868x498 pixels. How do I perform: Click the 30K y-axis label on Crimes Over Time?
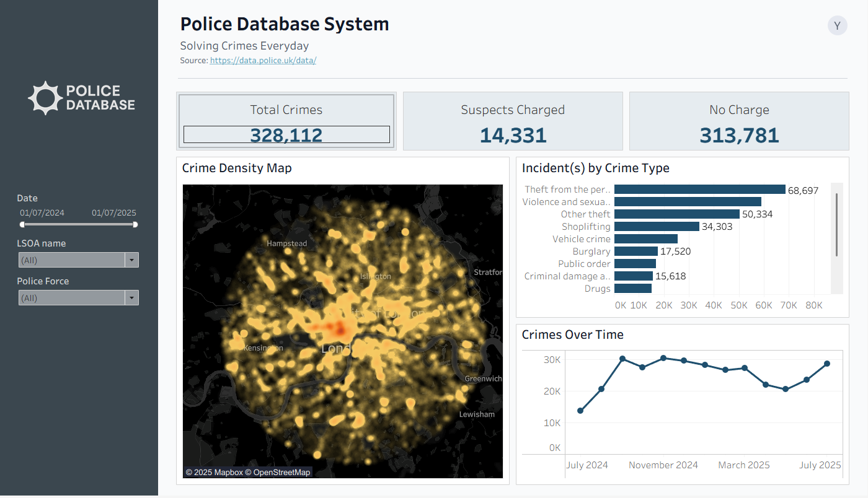(x=552, y=360)
